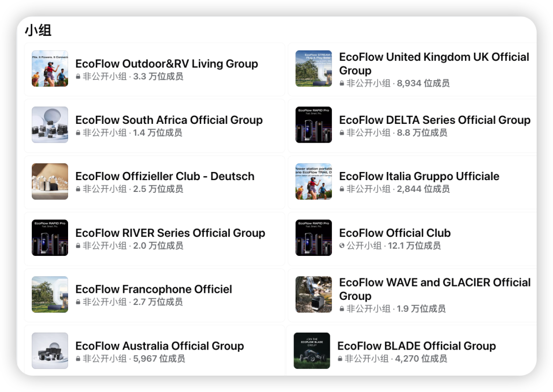Click EcoFlow RIVER Series Official Group title
Image resolution: width=553 pixels, height=392 pixels.
click(171, 233)
